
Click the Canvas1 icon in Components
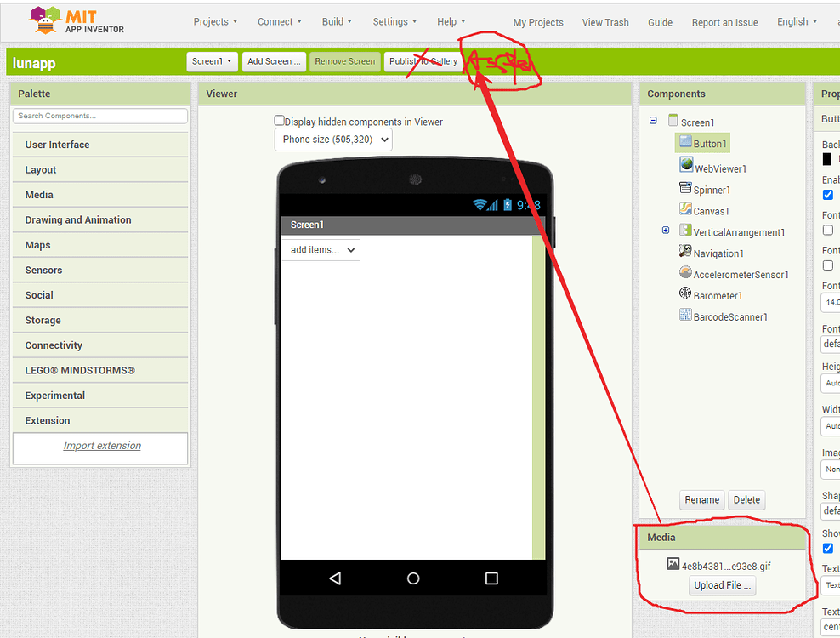pos(685,209)
